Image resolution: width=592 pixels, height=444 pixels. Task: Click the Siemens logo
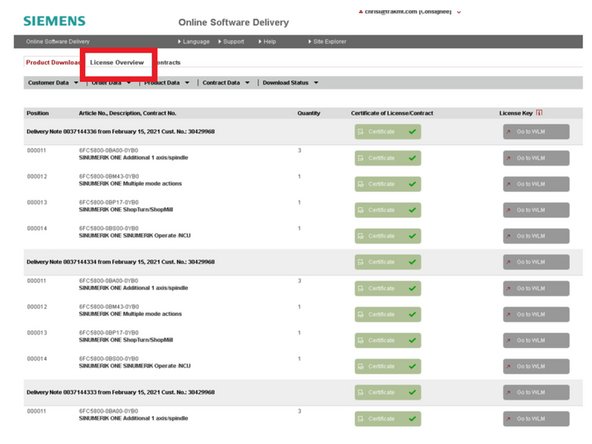(54, 21)
